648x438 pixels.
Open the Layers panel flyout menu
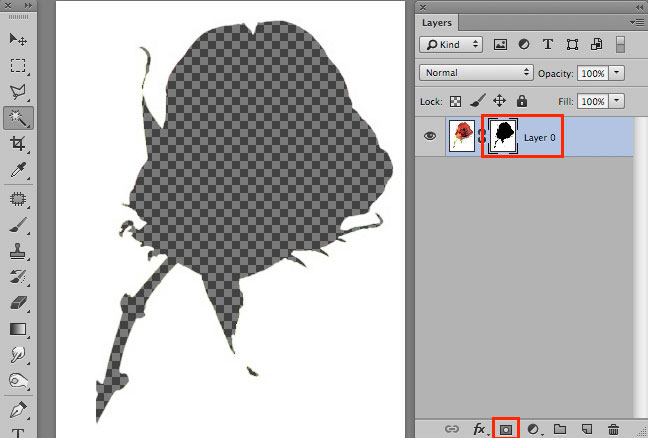(637, 21)
